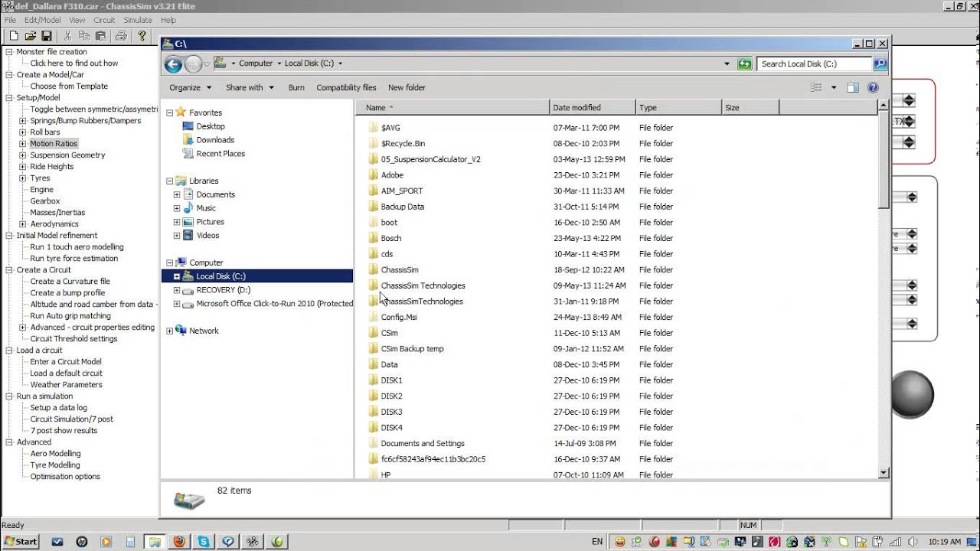Click Compatibility files in Explorer toolbar
This screenshot has height=551, width=980.
coord(346,87)
